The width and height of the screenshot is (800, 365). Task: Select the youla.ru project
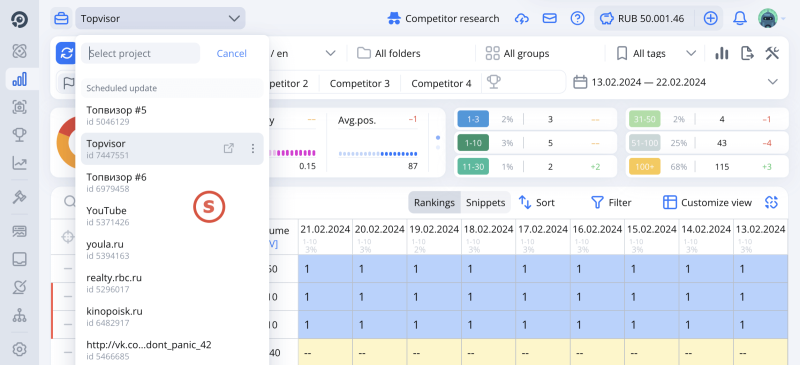(172, 249)
